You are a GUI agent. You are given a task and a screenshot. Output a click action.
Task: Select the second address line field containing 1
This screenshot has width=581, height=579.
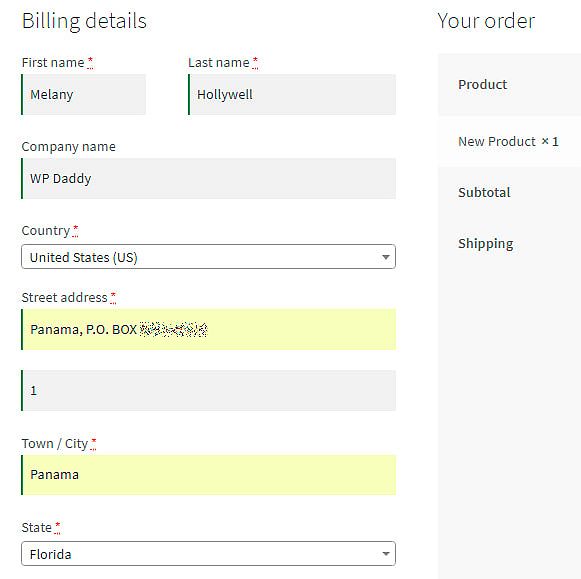209,390
